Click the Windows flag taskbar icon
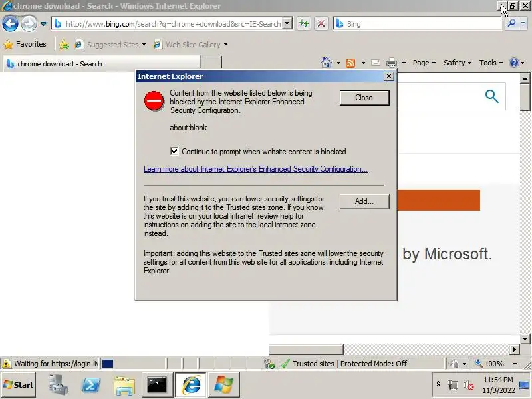Screen dimensions: 532x399 pyautogui.click(x=224, y=385)
